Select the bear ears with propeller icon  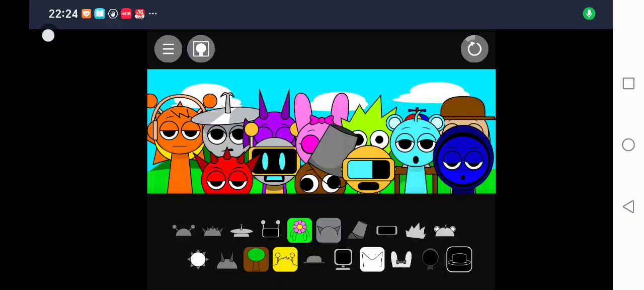tap(445, 231)
